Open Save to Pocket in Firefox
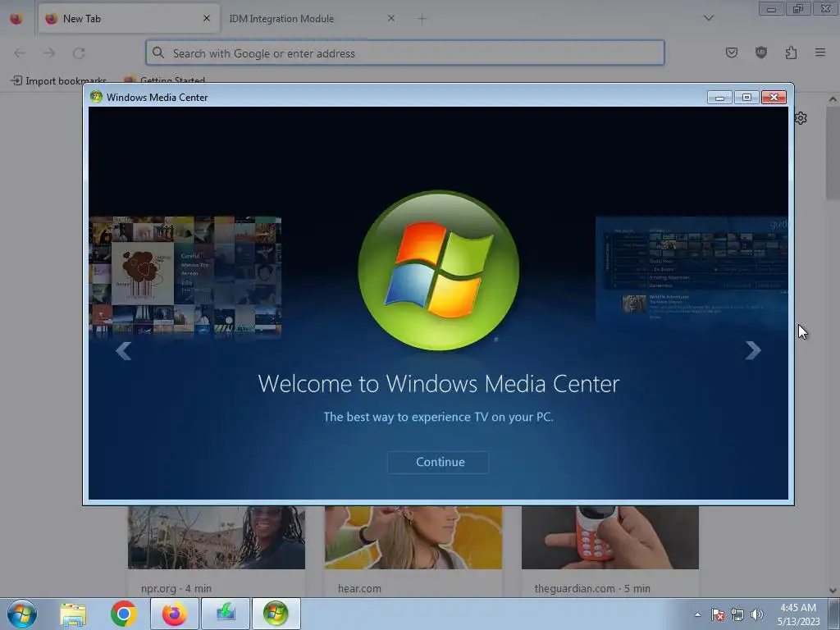The image size is (840, 630). click(x=731, y=52)
